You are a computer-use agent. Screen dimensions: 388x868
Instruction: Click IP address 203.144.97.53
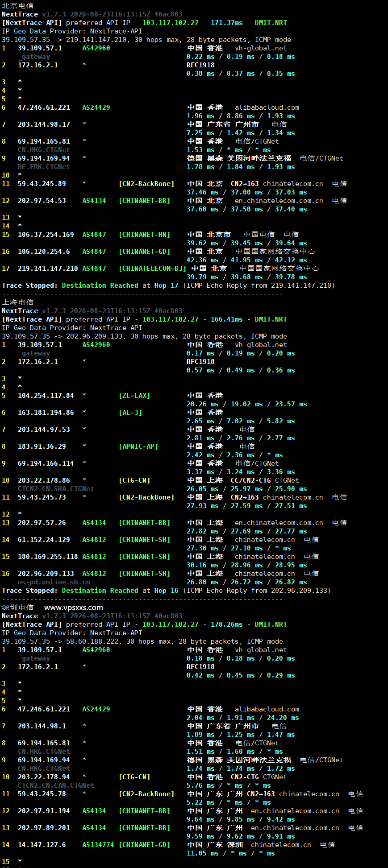[44, 430]
